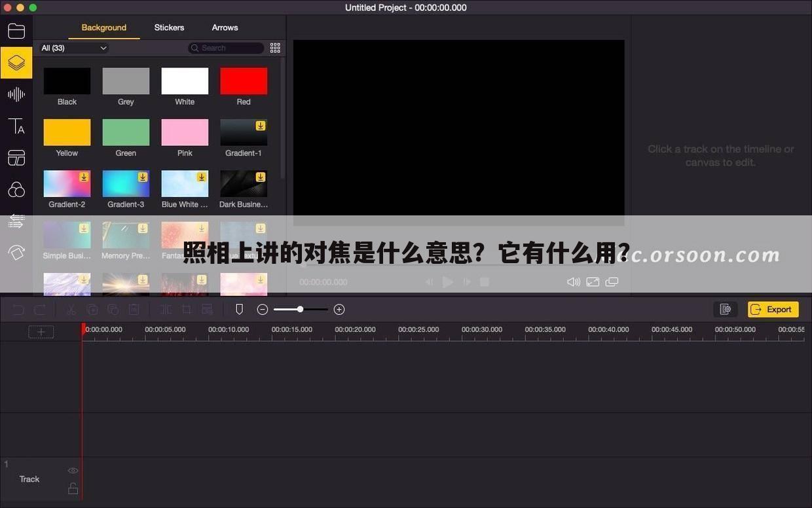The height and width of the screenshot is (508, 812).
Task: Click the trash delete icon
Action: pyautogui.click(x=134, y=310)
